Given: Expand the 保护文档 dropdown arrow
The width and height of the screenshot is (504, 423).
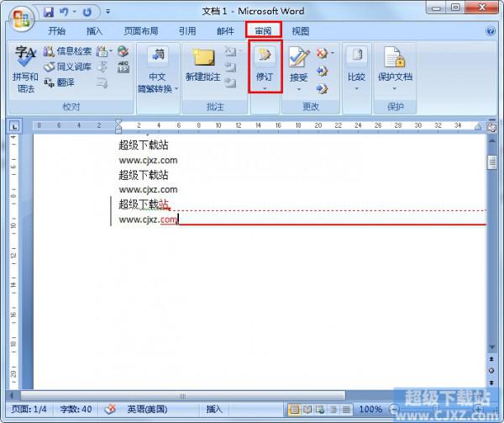Looking at the screenshot, I should pos(395,89).
